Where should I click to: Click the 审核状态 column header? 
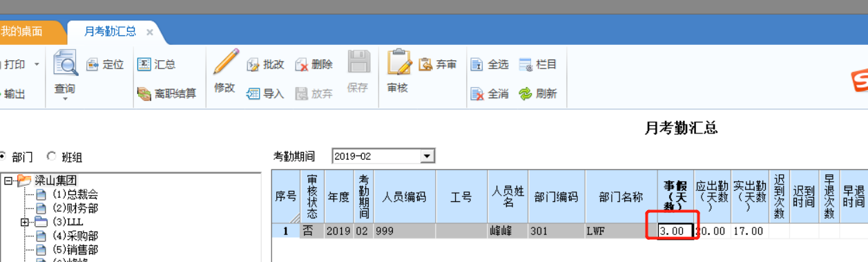312,196
